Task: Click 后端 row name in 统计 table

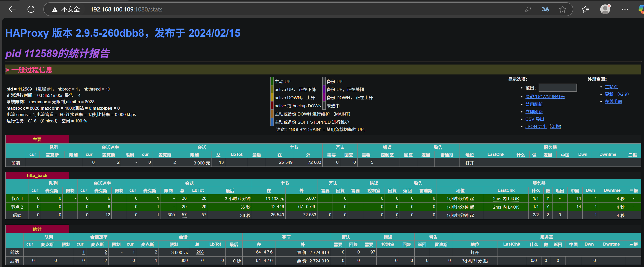Action: tap(15, 261)
